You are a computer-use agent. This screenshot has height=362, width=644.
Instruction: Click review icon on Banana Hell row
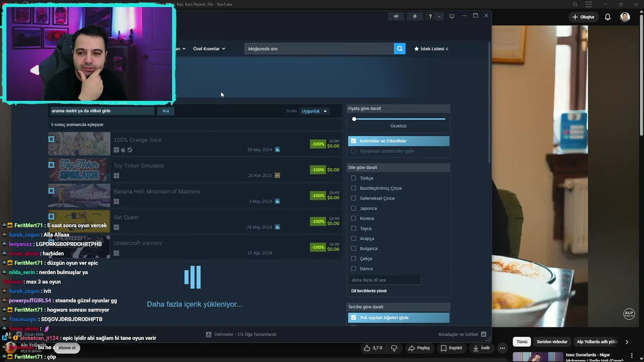pos(277,201)
